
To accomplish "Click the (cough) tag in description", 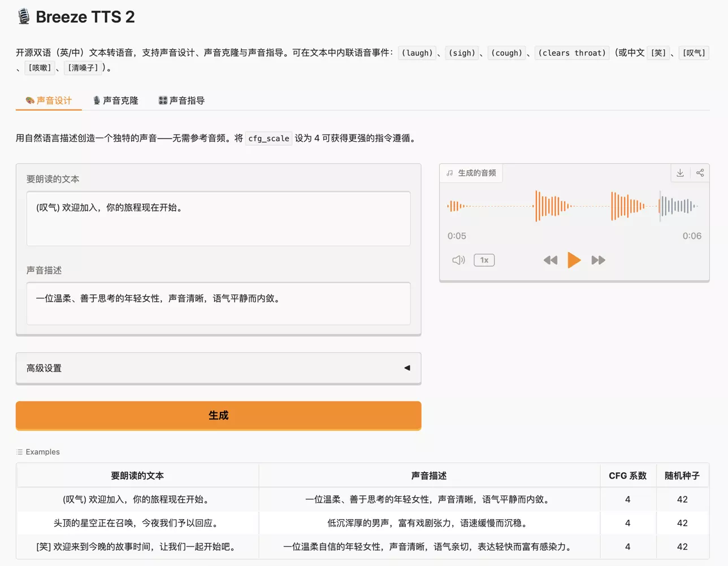I will tap(506, 53).
